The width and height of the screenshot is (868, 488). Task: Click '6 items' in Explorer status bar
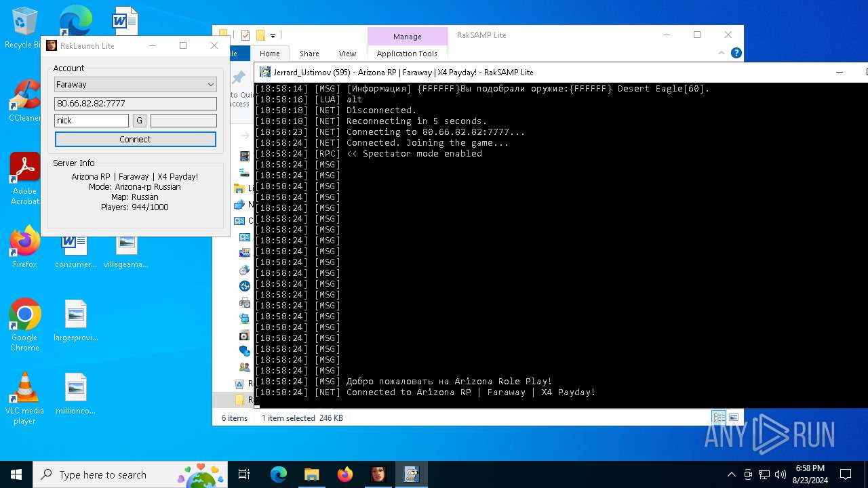point(235,418)
